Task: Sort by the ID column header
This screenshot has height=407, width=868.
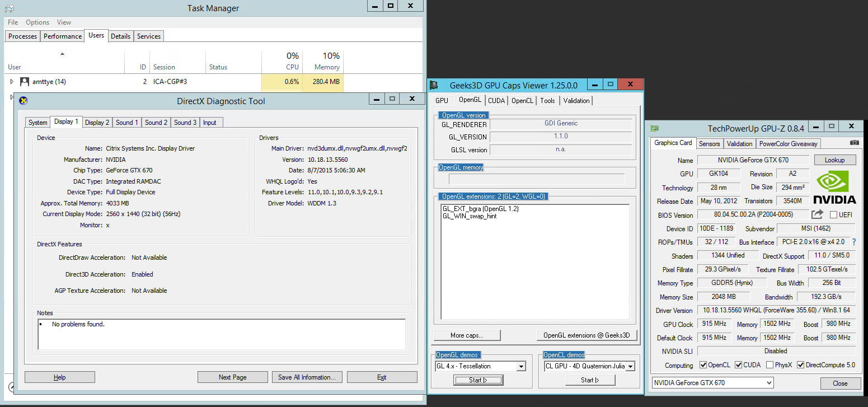Action: pos(137,62)
